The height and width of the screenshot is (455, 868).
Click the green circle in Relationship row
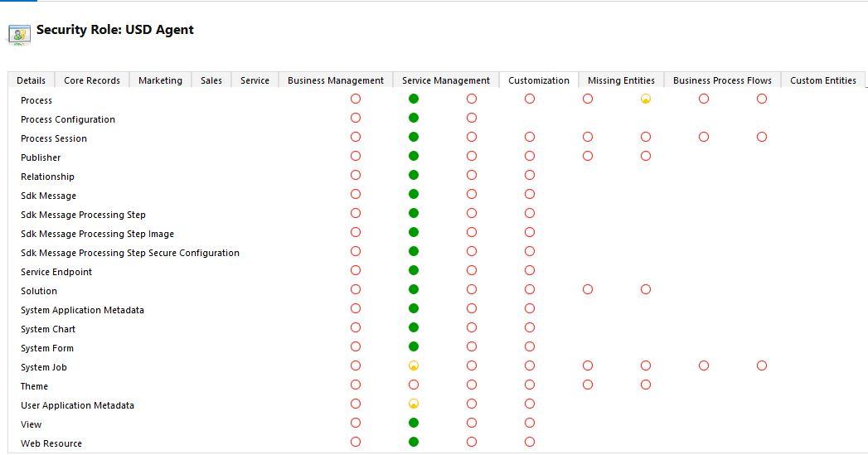click(x=414, y=175)
